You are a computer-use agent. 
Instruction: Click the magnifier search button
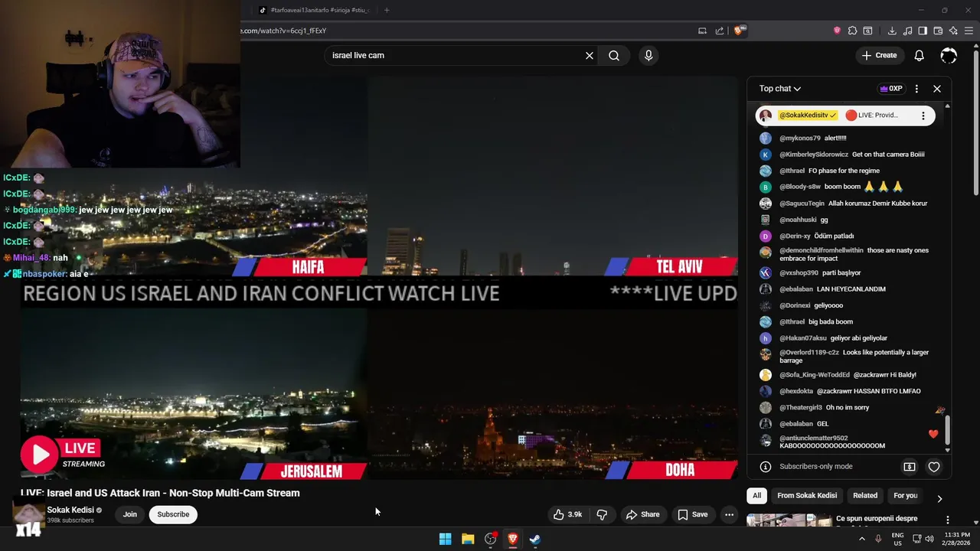coord(614,55)
